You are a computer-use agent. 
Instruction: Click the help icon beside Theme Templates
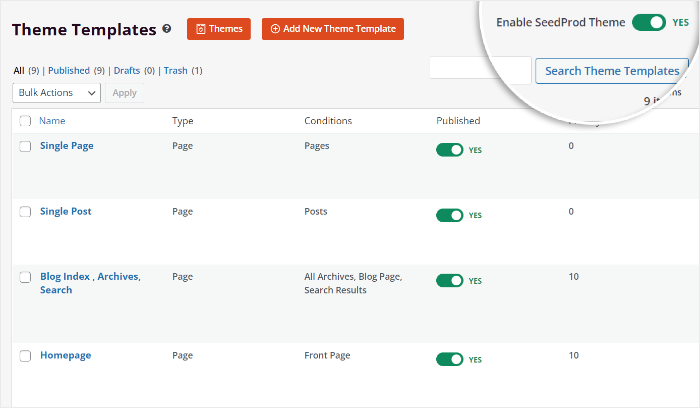(x=167, y=29)
